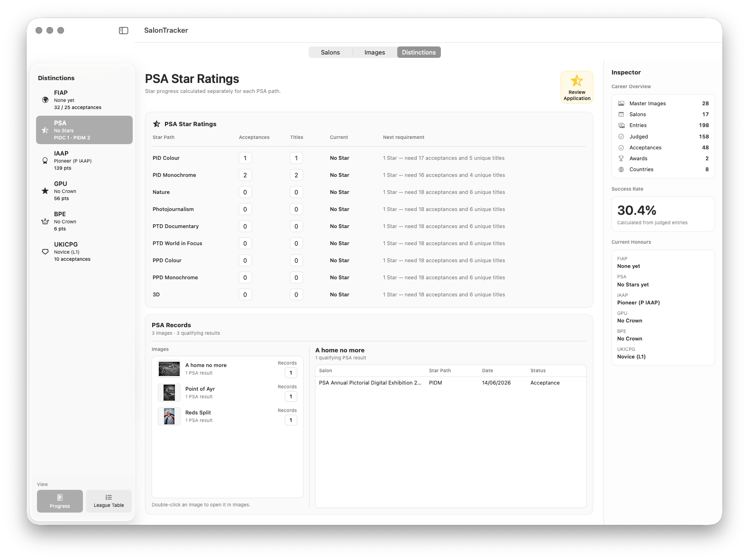The height and width of the screenshot is (560, 749).
Task: Select the Point of Ayr thumbnail
Action: [169, 393]
